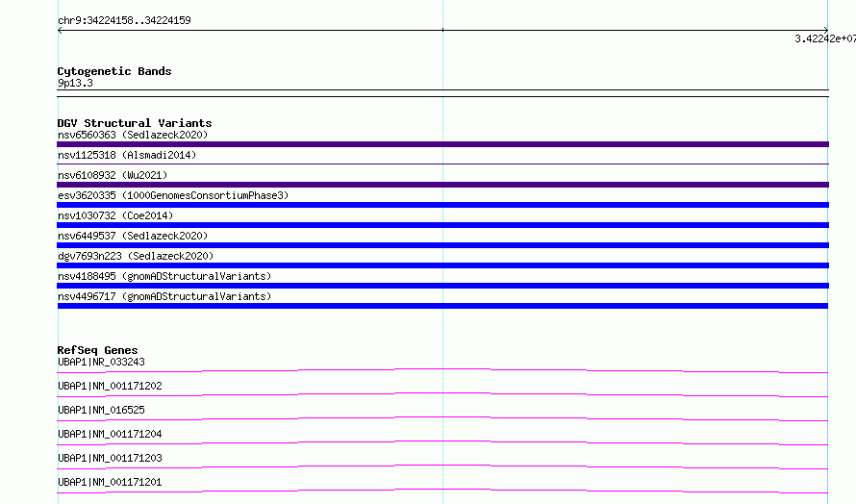Open variant nsv6449537 (Sedlazeck2020)
This screenshot has height=504, width=856.
[133, 236]
